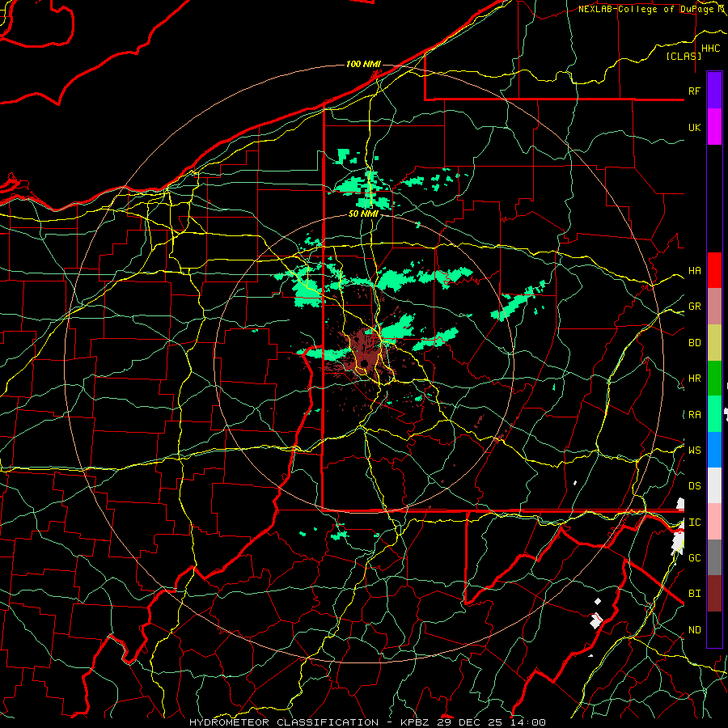Click the UK legend label

pyautogui.click(x=695, y=127)
